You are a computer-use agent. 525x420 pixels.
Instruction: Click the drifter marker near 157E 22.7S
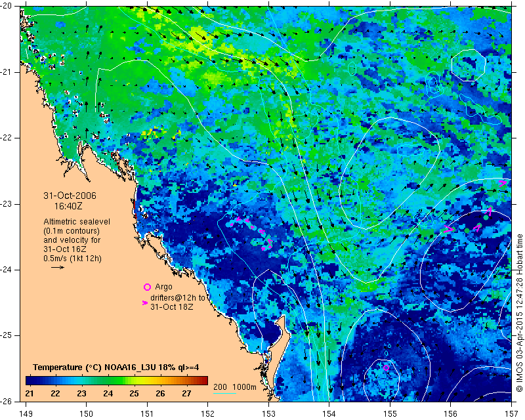(x=503, y=183)
